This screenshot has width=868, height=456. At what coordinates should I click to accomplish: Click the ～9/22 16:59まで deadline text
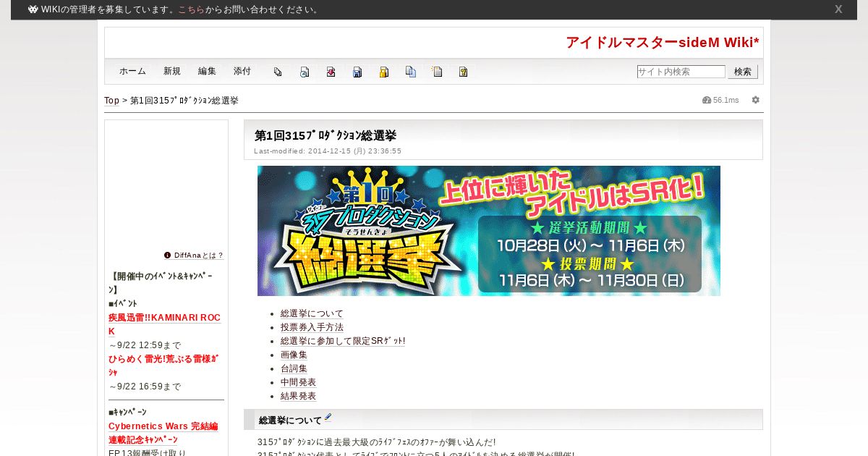click(145, 387)
